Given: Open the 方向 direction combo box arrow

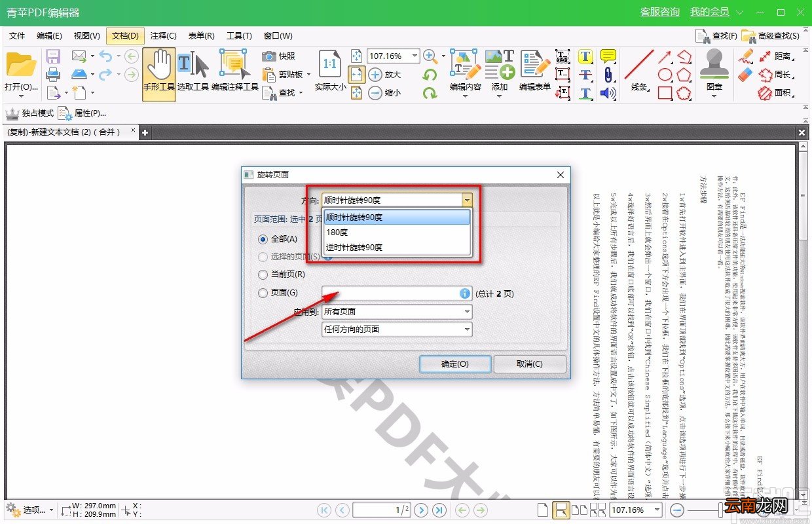Looking at the screenshot, I should coord(466,200).
